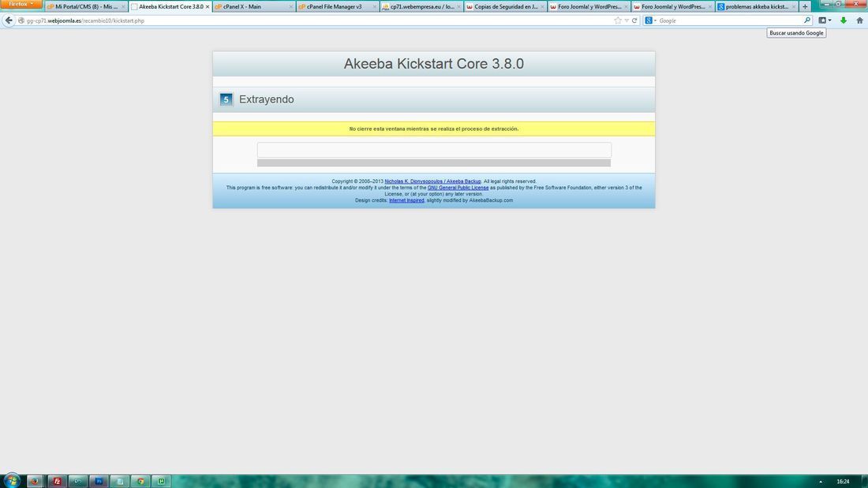Viewport: 868px width, 488px height.
Task: Open the address bar history dropdown arrow
Action: point(627,20)
